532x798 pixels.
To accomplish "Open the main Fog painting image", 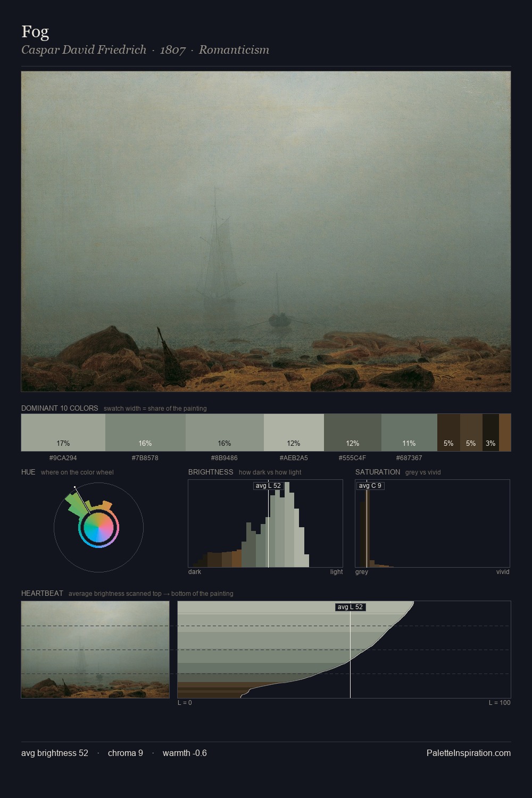I will [x=266, y=231].
